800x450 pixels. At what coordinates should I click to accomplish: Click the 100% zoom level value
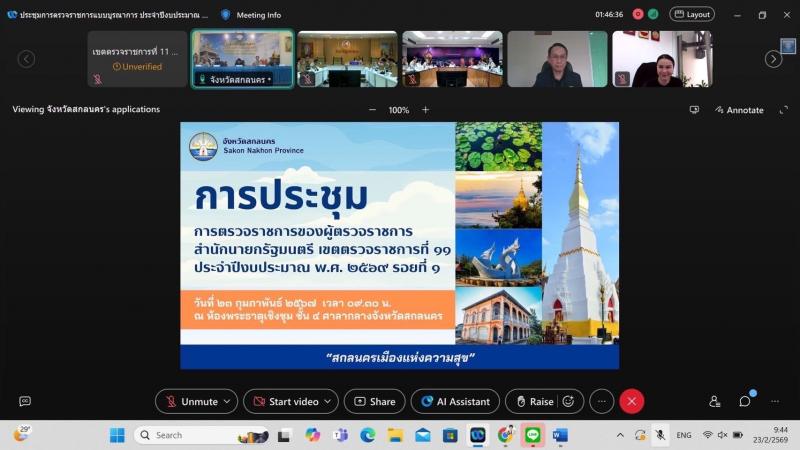tap(399, 110)
